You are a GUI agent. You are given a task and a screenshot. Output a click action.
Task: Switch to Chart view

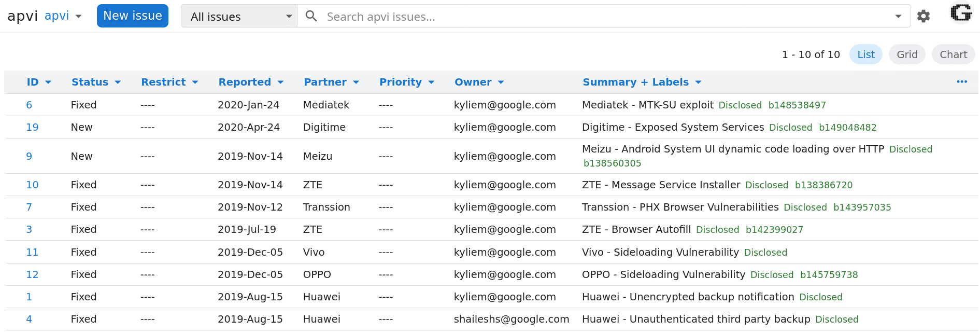pyautogui.click(x=953, y=54)
